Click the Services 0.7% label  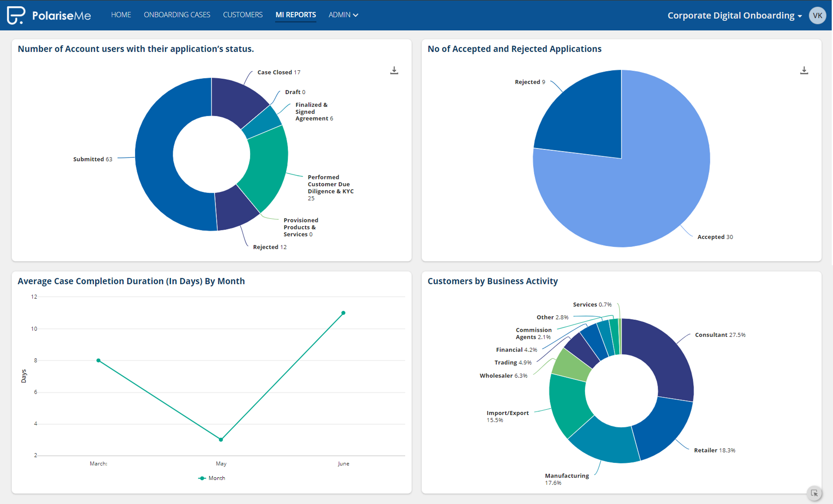592,305
